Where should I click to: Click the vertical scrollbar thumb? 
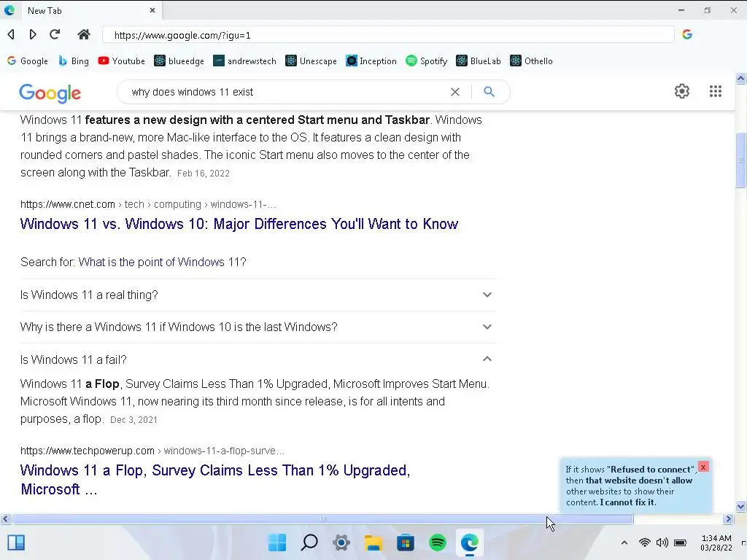coord(741,160)
